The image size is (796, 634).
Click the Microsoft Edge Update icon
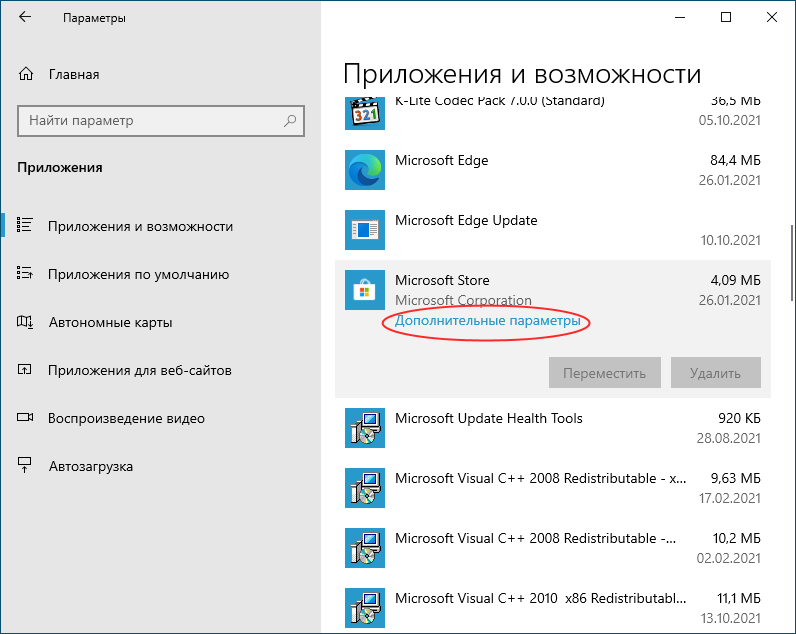tap(364, 230)
